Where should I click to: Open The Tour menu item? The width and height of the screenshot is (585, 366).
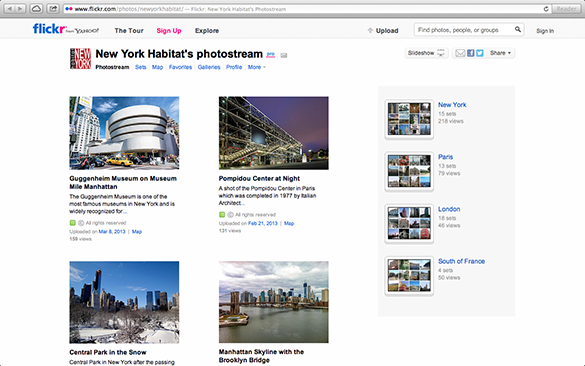coord(129,31)
